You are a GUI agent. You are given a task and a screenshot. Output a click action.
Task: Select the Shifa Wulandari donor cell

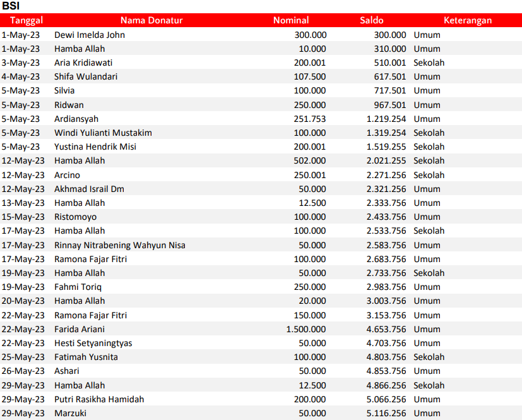pyautogui.click(x=86, y=76)
